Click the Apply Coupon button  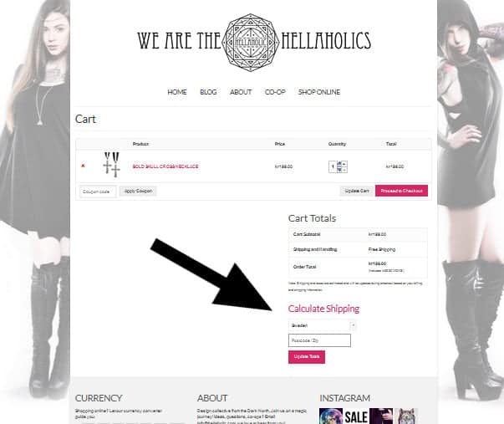pos(138,191)
